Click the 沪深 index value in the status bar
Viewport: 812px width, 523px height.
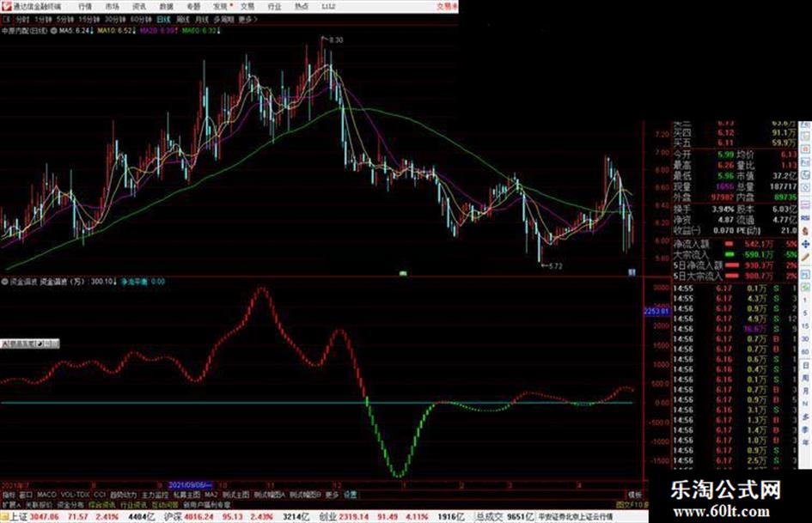tap(198, 517)
